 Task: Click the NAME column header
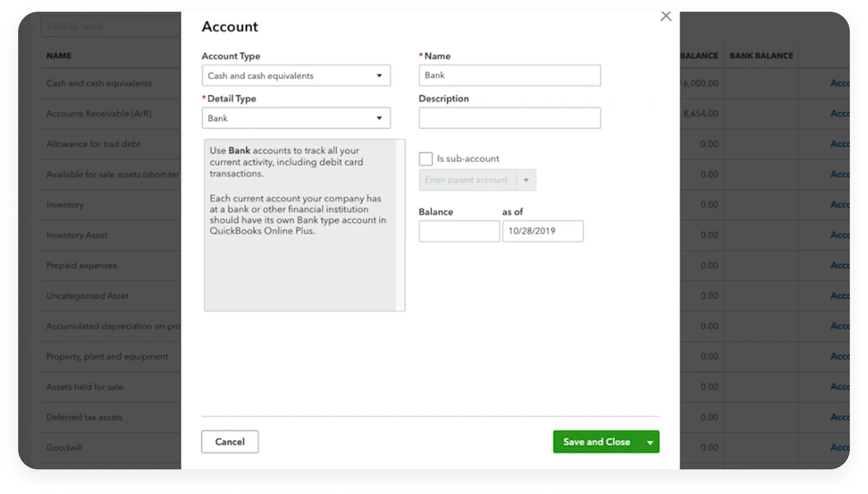tap(58, 55)
